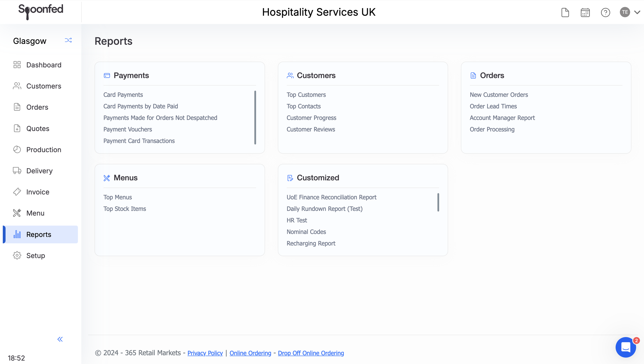The image size is (644, 364).
Task: Switch location using shuffle icon beside Glasgow
Action: click(x=68, y=40)
